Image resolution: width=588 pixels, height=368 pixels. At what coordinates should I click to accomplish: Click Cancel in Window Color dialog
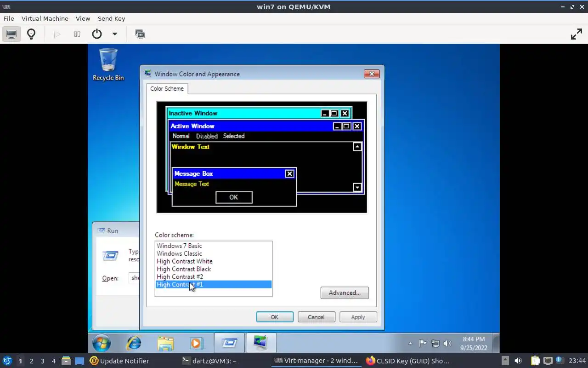[316, 317]
